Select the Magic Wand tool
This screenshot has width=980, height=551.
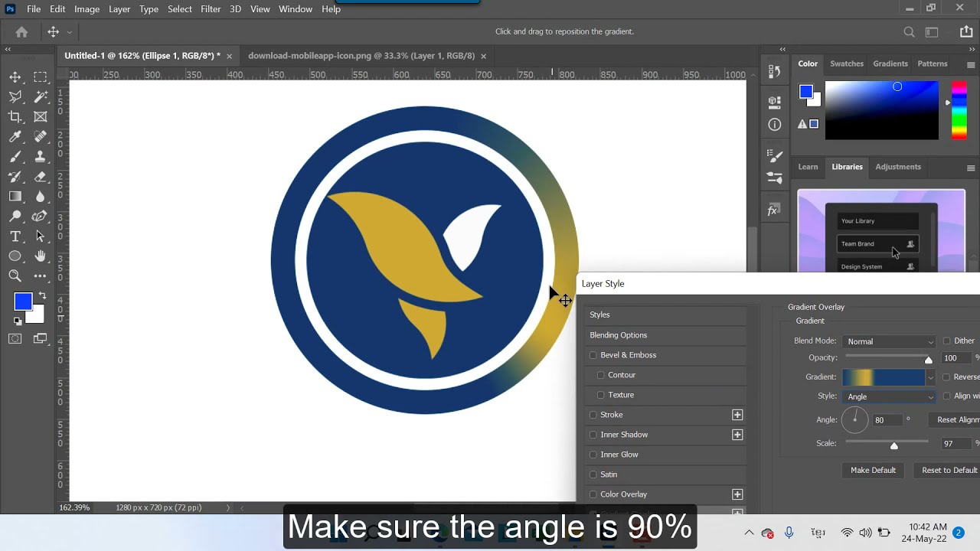(x=41, y=97)
